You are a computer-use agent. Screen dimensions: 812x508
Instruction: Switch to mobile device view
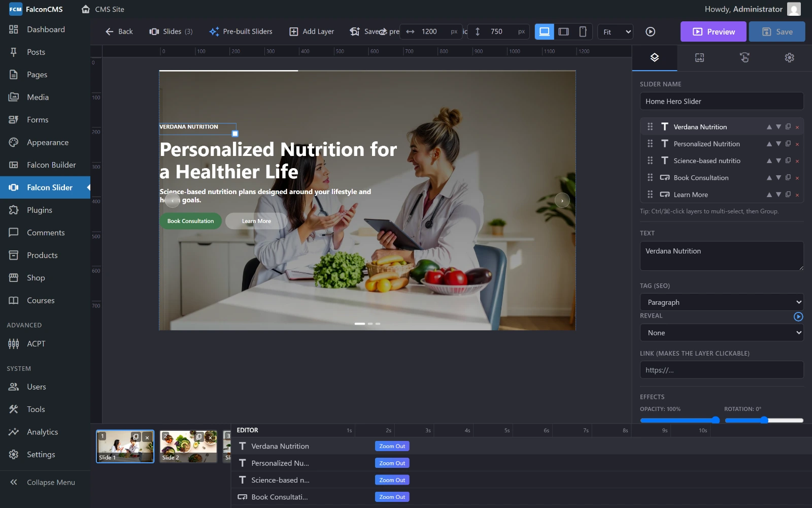pyautogui.click(x=583, y=31)
